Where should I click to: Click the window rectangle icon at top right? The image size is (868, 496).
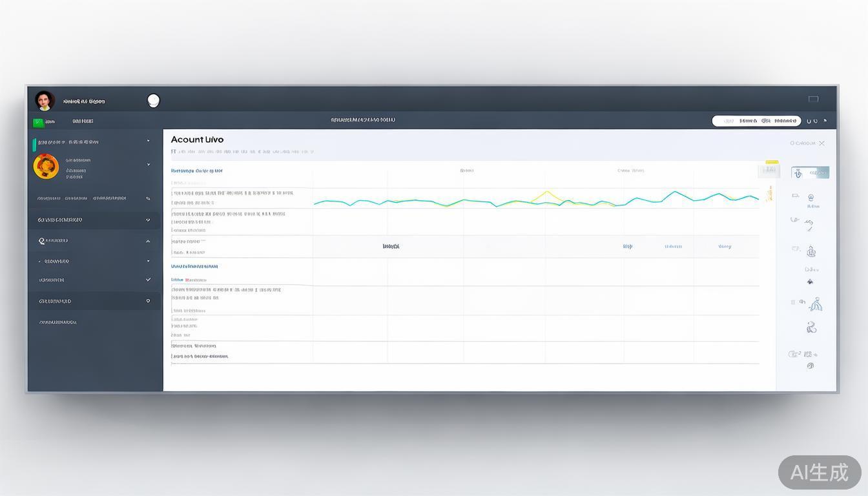coord(813,99)
